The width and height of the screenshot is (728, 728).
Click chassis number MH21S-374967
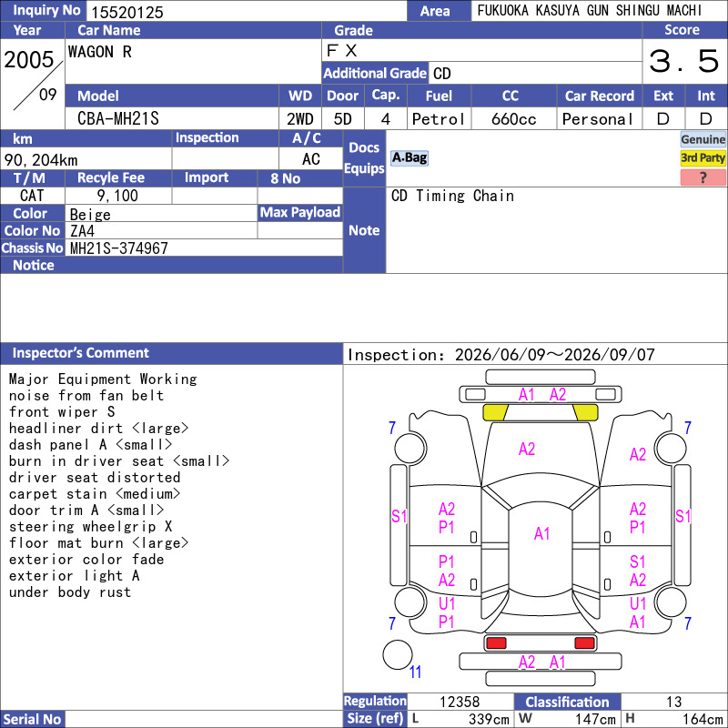[119, 248]
